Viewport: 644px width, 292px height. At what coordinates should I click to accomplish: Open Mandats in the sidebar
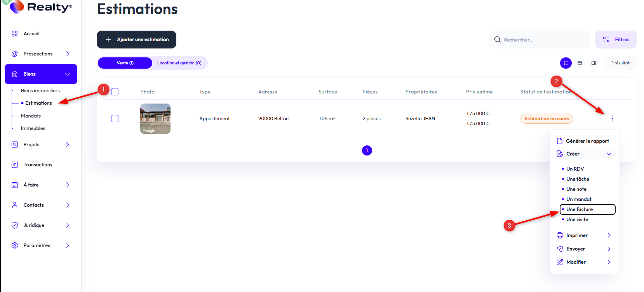[31, 116]
